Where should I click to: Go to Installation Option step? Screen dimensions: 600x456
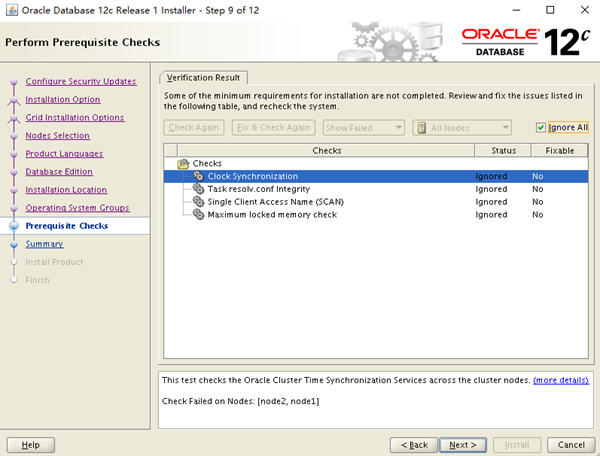(63, 99)
